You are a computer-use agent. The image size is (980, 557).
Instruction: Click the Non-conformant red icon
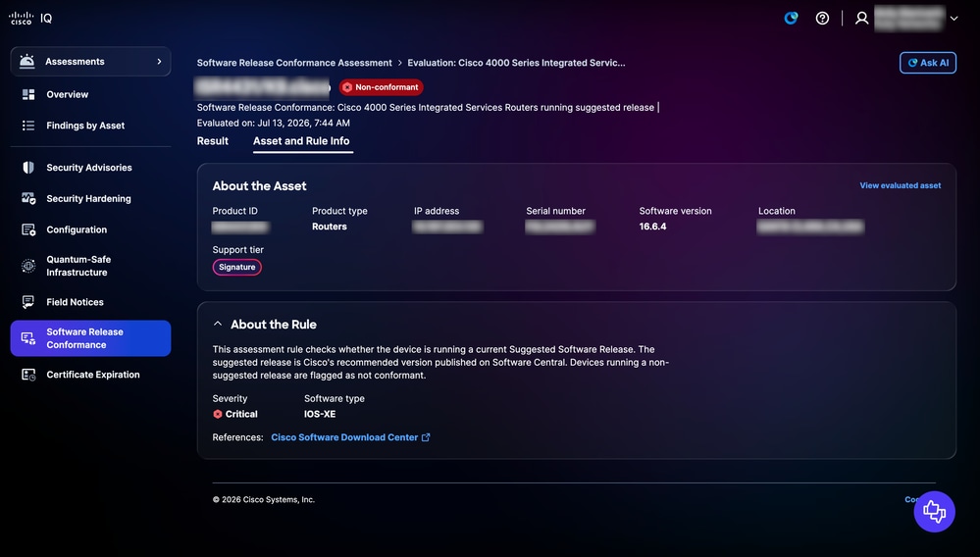point(347,87)
